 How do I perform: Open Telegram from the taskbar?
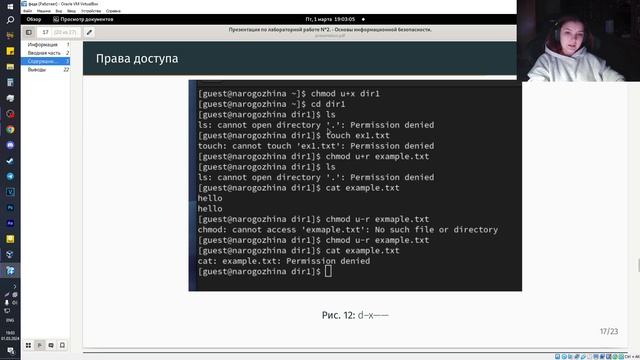(10, 176)
